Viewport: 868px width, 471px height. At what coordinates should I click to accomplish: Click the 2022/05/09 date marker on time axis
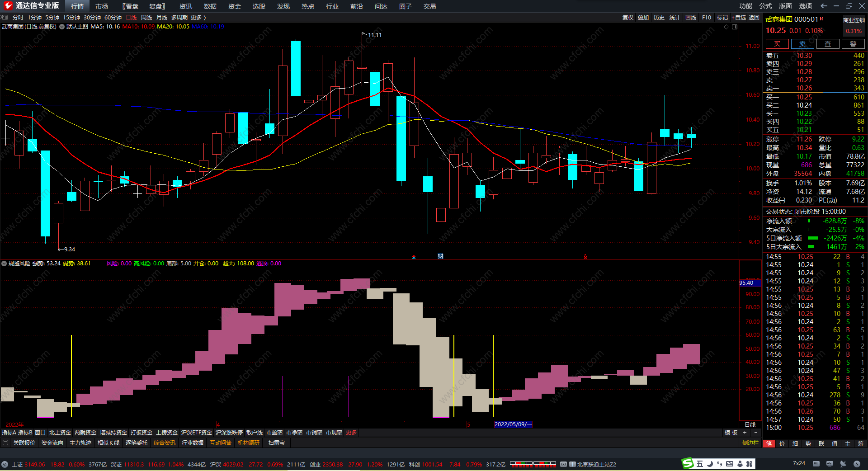(x=513, y=424)
